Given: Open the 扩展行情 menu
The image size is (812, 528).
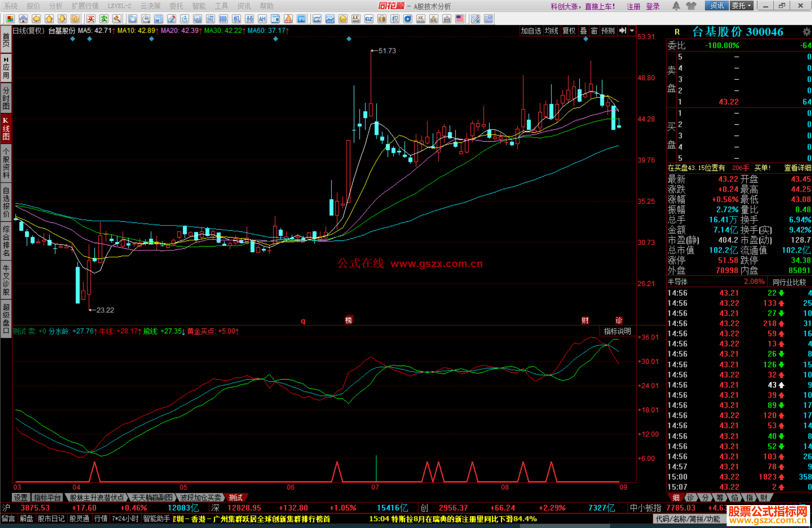Looking at the screenshot, I should (x=85, y=6).
